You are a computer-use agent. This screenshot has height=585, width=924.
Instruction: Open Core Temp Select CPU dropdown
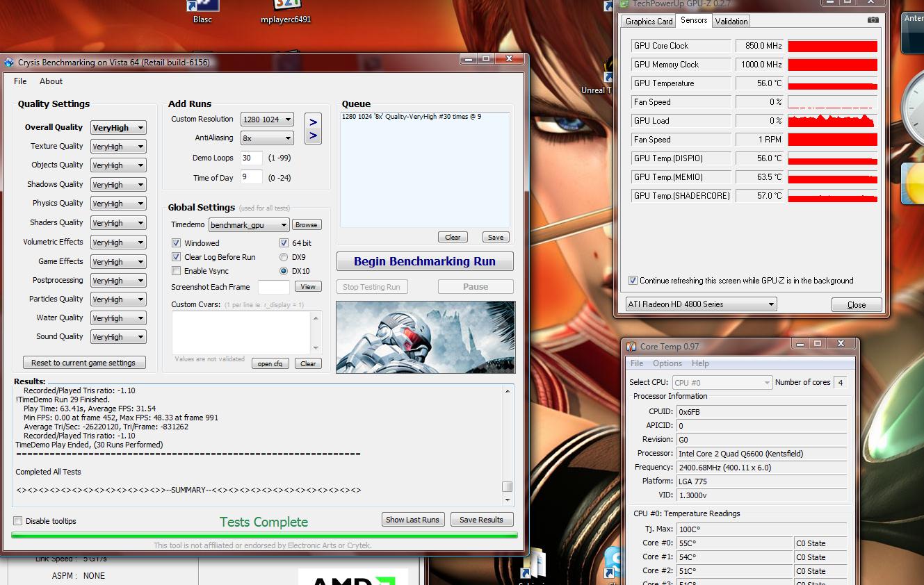tap(722, 383)
